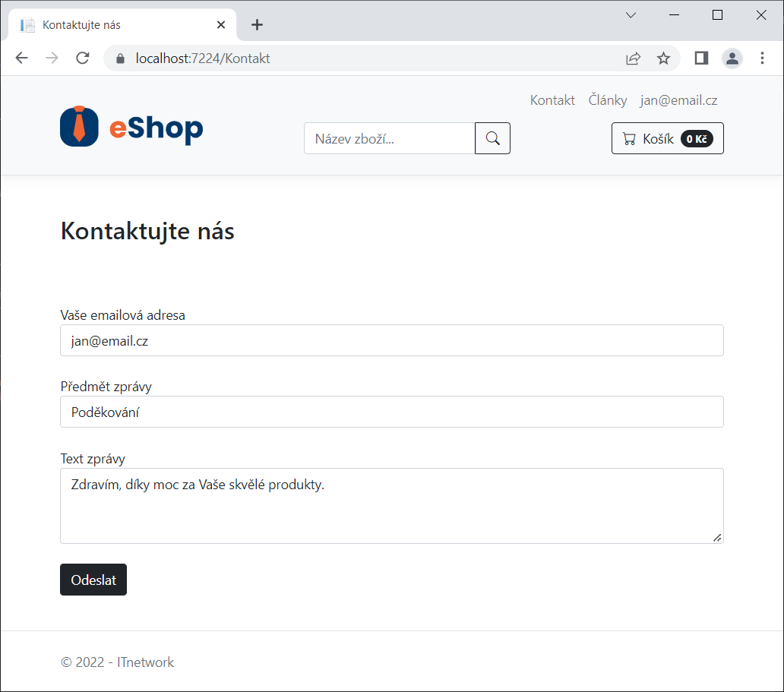Bookmark this page with star icon
This screenshot has width=784, height=692.
coord(663,58)
